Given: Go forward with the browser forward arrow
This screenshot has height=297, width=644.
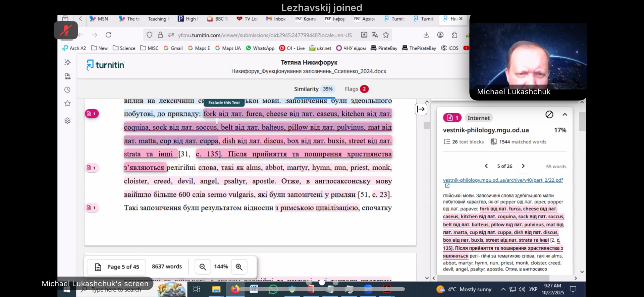Looking at the screenshot, I should point(95,35).
